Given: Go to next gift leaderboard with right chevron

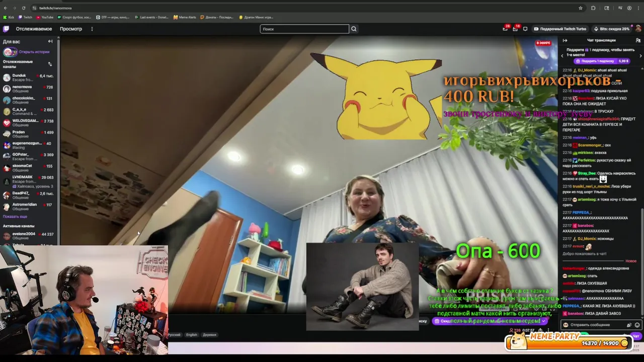Looking at the screenshot, I should click(640, 56).
